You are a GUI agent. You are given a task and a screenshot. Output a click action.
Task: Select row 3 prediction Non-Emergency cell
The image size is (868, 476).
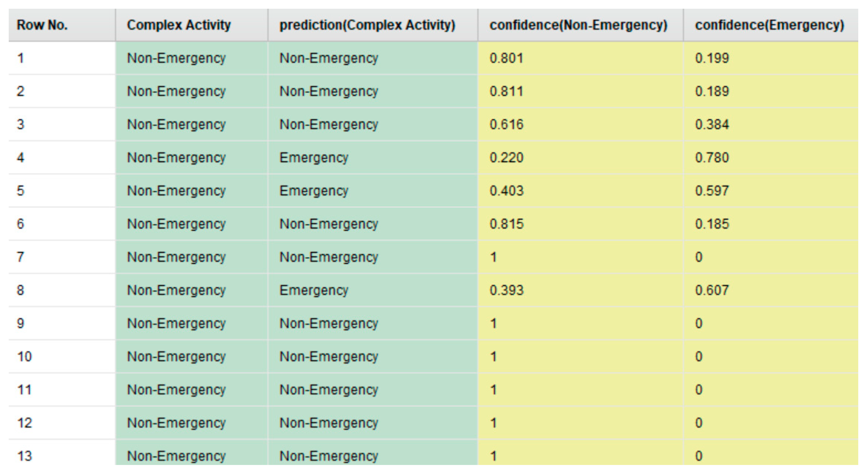point(329,124)
